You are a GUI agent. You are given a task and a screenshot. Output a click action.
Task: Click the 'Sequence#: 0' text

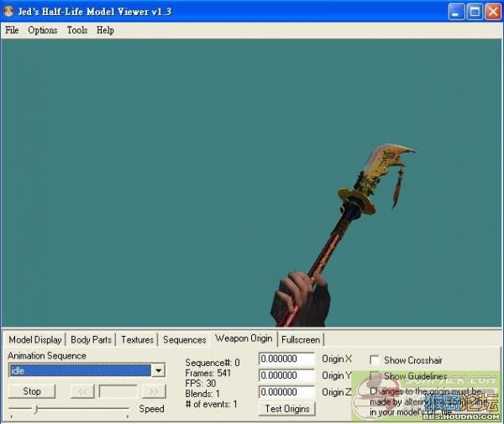click(x=213, y=363)
